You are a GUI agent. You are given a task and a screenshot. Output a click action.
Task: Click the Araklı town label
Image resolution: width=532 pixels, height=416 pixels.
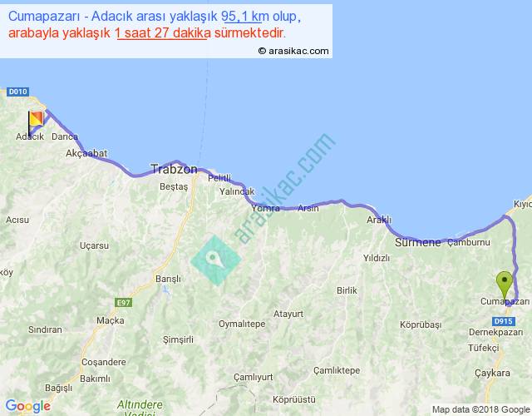(378, 220)
